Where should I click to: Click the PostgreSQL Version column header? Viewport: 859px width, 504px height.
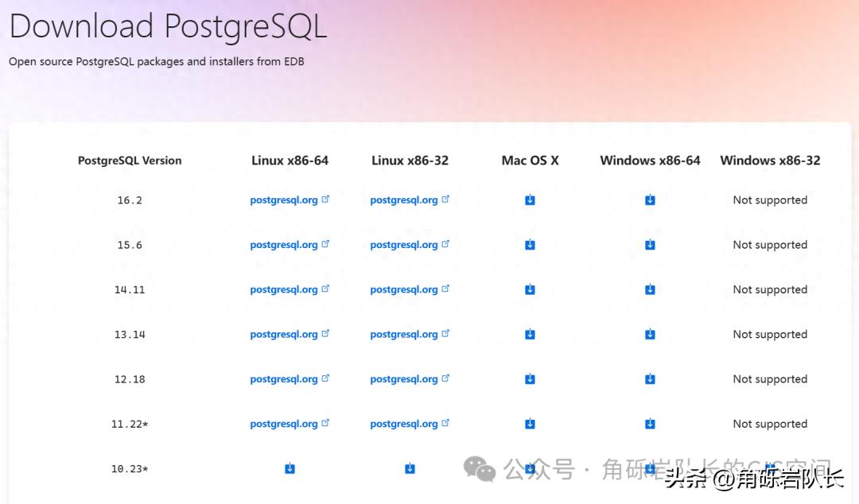pos(130,161)
